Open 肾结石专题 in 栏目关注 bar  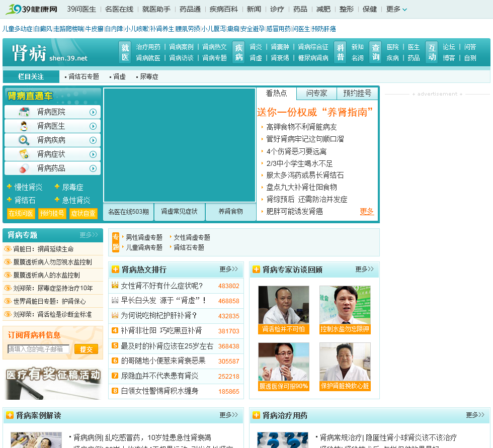[84, 76]
